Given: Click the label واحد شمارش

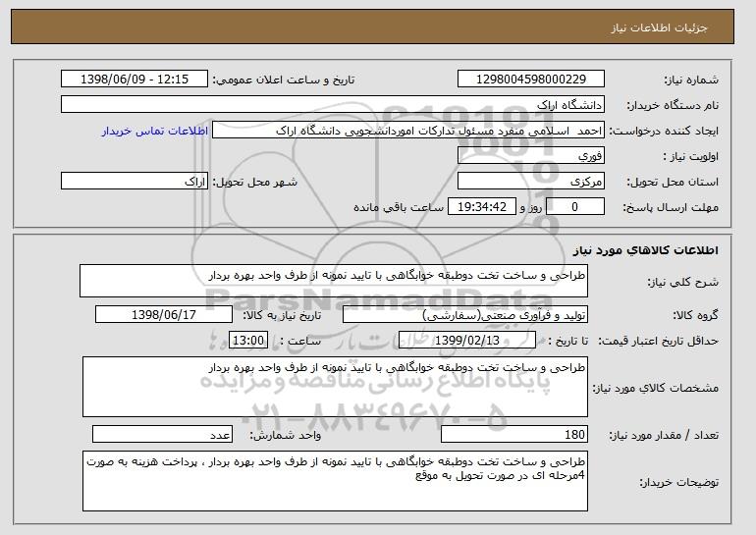Looking at the screenshot, I should coord(285,435).
